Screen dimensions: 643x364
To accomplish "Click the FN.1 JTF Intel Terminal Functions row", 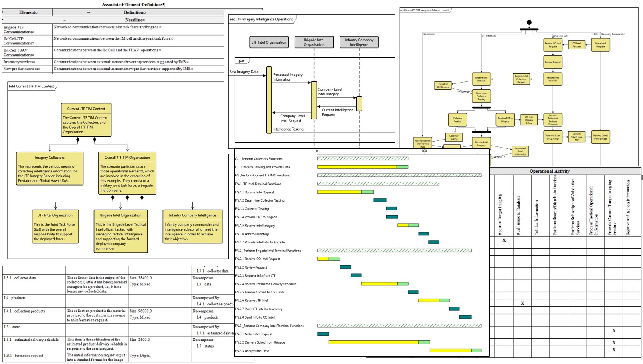I will tap(258, 184).
